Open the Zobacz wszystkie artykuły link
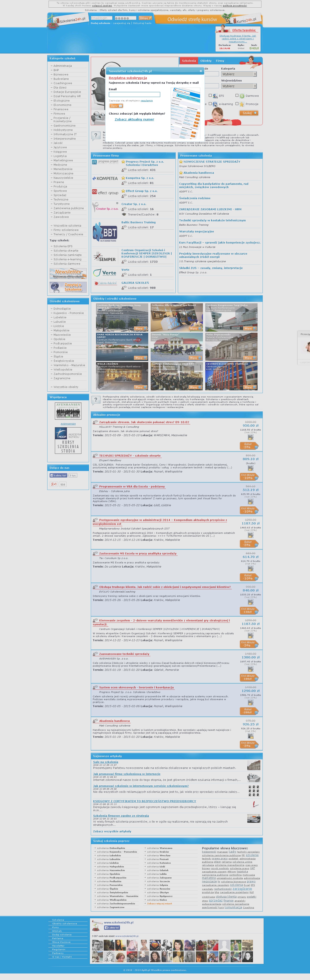The width and height of the screenshot is (310, 980). click(112, 831)
